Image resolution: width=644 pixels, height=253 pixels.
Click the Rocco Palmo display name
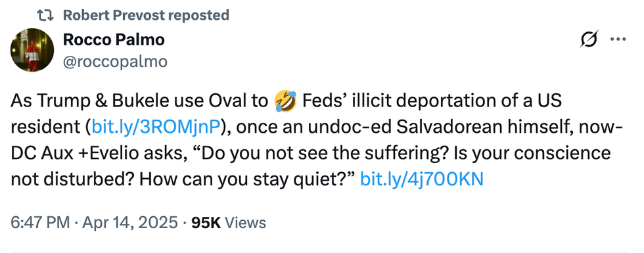click(x=114, y=40)
